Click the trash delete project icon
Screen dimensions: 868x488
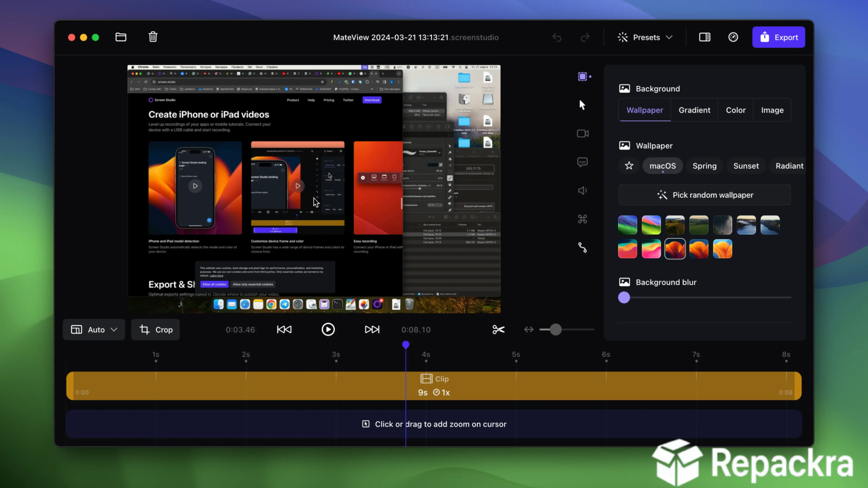tap(153, 37)
